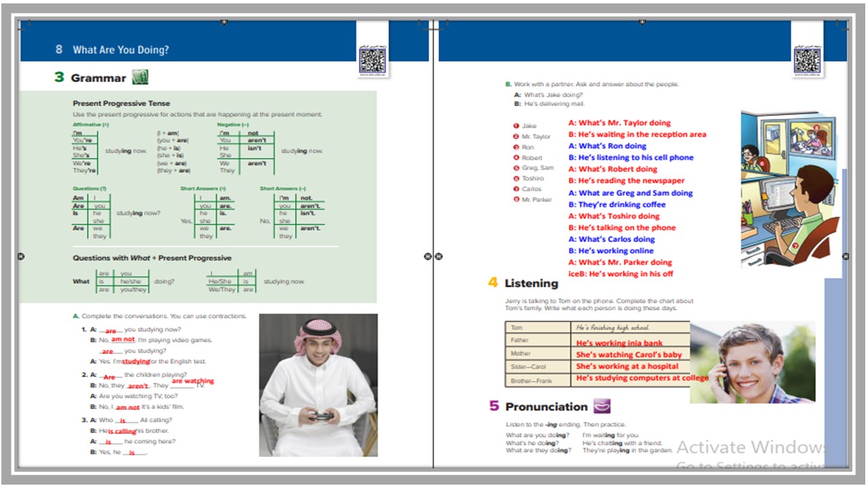Click the red number bullet beside Robert

coord(516,157)
